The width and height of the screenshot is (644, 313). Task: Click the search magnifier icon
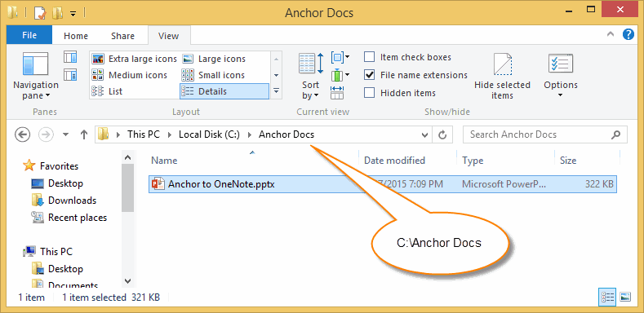point(615,134)
